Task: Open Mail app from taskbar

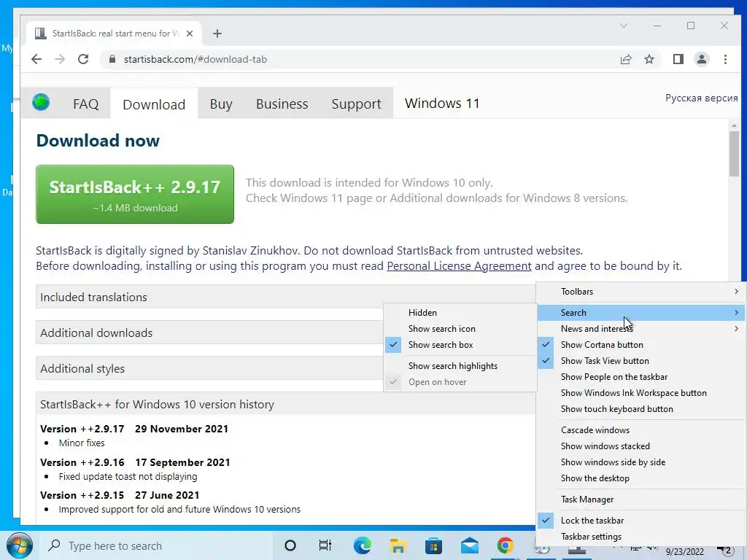Action: click(x=469, y=545)
